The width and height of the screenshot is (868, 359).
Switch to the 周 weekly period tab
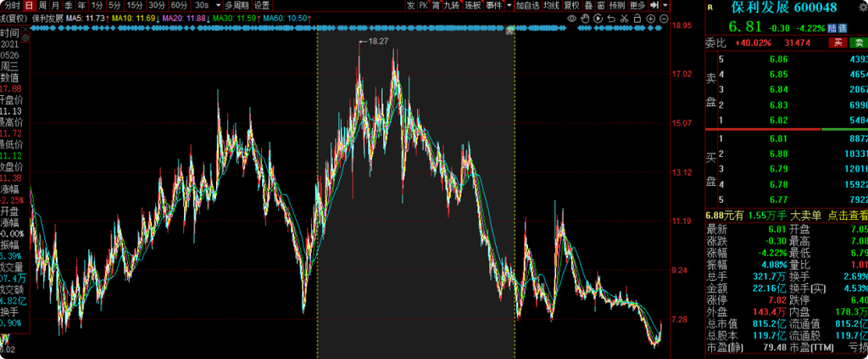[43, 5]
